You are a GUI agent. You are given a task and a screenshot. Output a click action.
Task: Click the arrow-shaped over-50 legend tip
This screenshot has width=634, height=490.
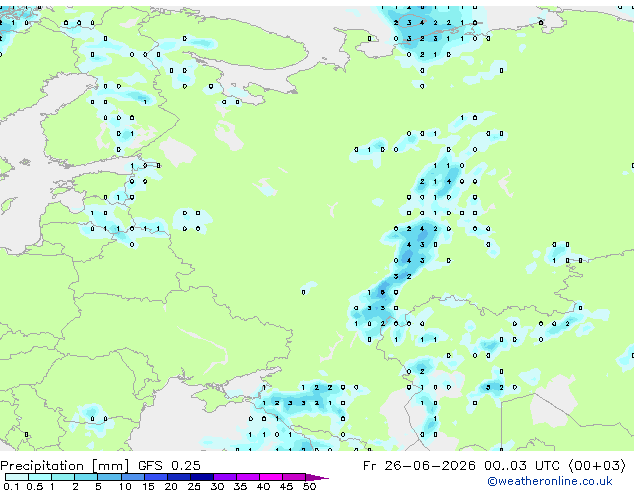317,477
